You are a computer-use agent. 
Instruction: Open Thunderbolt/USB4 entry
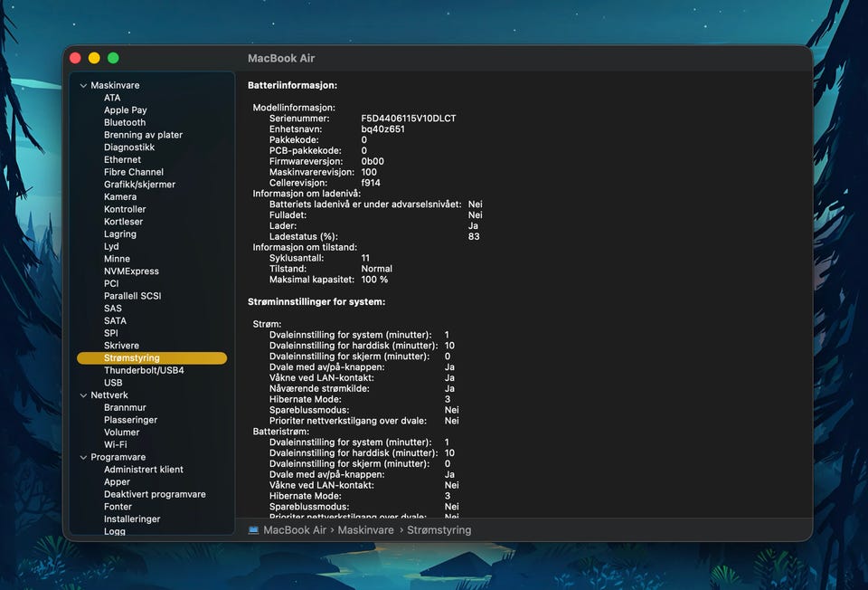click(144, 370)
